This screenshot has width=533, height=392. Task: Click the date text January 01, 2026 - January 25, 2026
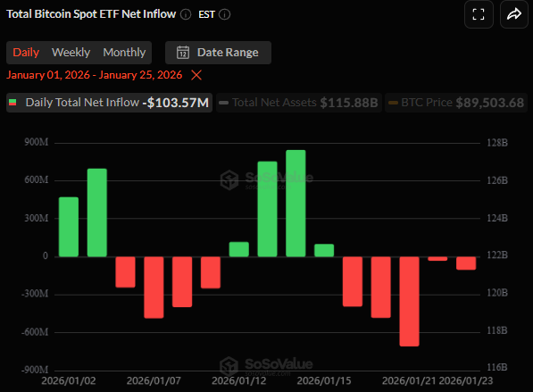coord(94,75)
